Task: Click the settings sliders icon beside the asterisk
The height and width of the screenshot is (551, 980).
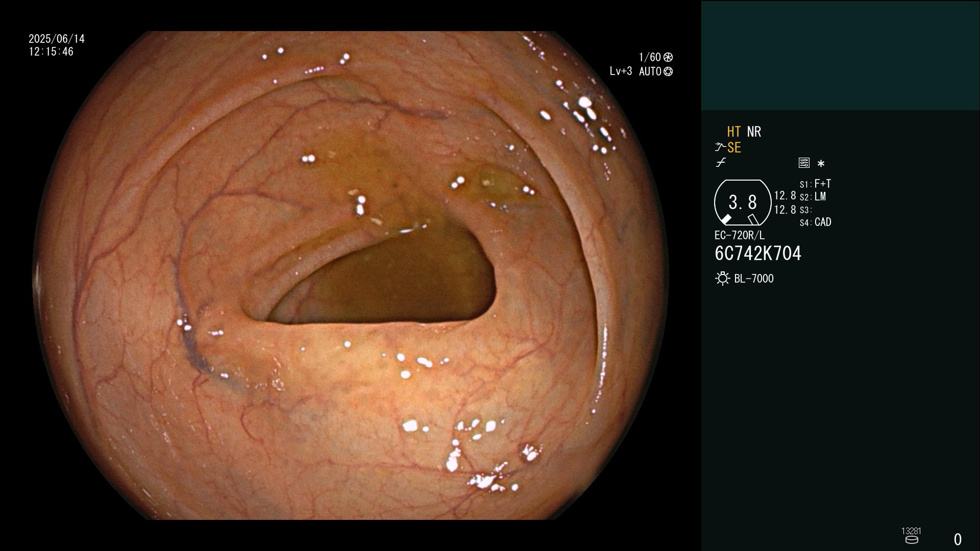Action: click(x=804, y=163)
